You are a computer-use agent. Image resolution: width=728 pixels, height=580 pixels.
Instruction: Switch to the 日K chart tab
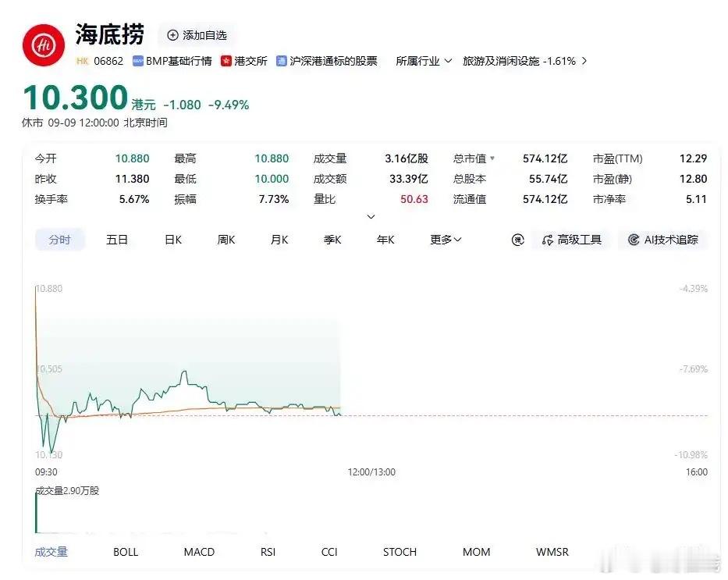[173, 240]
